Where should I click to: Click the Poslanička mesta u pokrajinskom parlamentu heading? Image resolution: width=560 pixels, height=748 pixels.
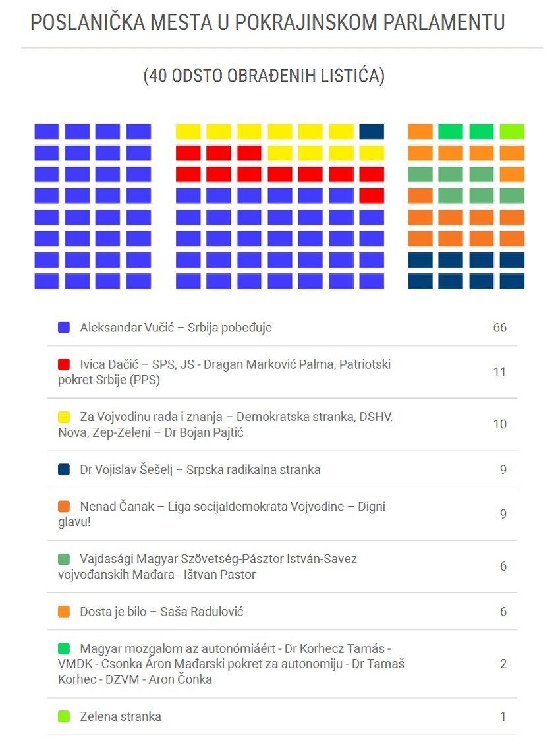point(267,22)
